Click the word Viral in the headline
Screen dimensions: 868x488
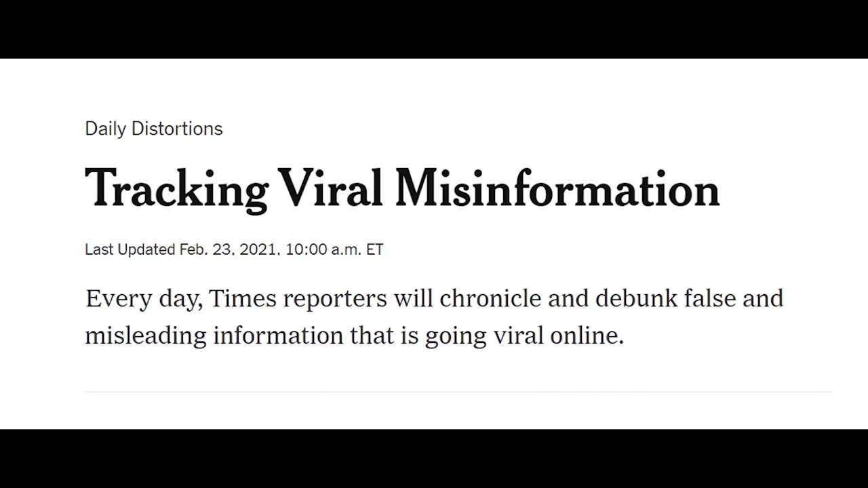point(332,187)
